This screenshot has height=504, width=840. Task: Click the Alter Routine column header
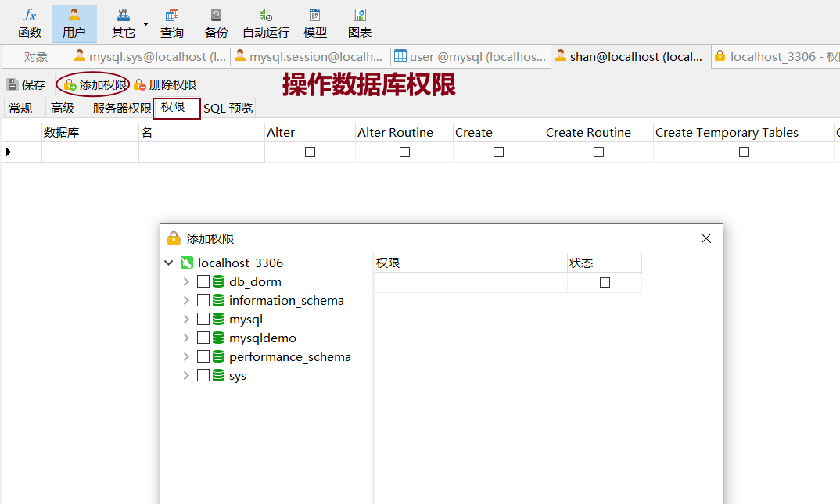point(404,132)
